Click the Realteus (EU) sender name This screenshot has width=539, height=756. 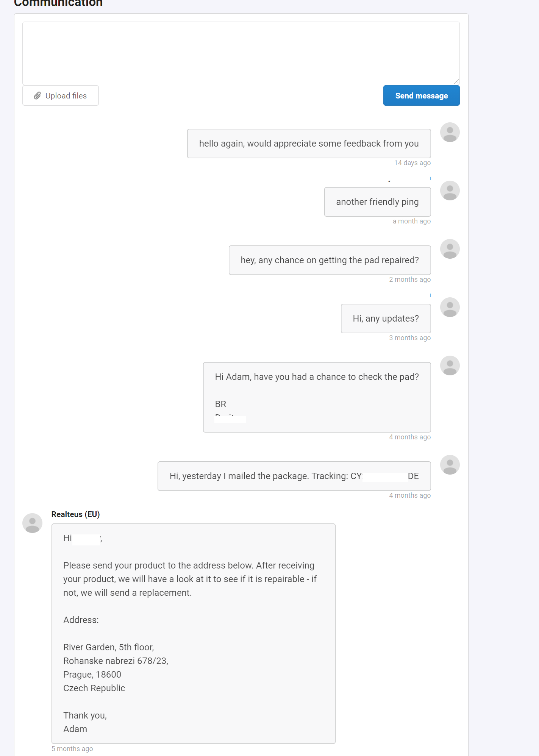tap(76, 514)
